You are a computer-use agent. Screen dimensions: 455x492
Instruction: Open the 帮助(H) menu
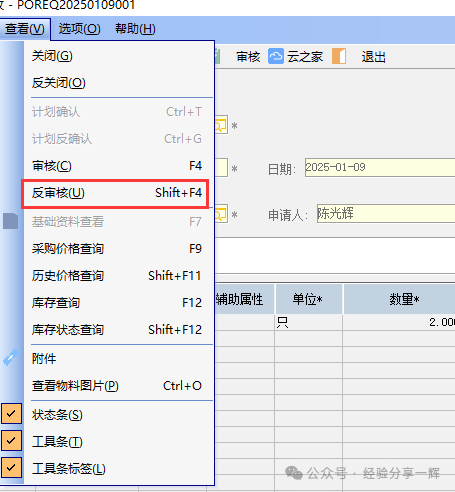(x=135, y=29)
